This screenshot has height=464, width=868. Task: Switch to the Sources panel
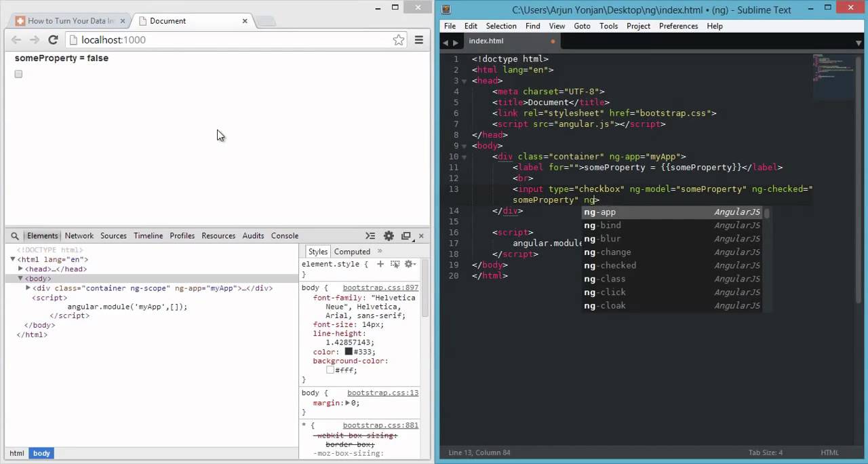[x=113, y=236]
